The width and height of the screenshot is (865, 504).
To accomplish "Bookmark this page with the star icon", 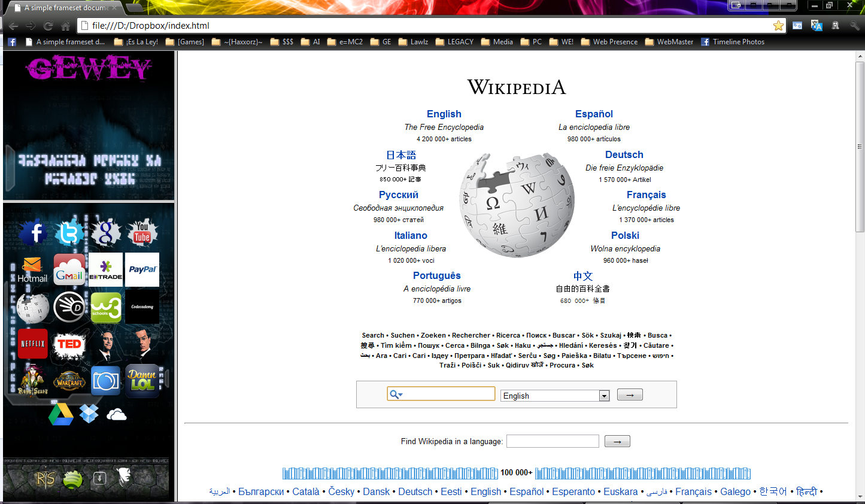I will pos(778,26).
